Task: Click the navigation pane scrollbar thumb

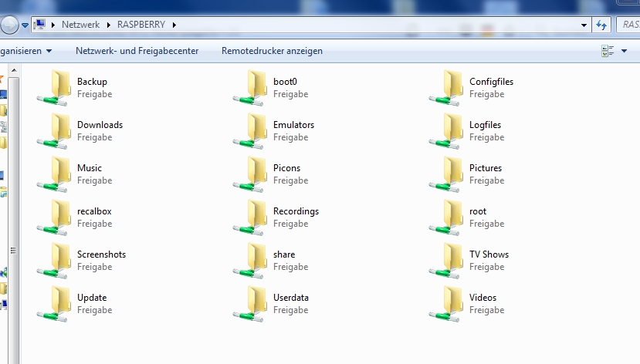Action: pyautogui.click(x=13, y=220)
